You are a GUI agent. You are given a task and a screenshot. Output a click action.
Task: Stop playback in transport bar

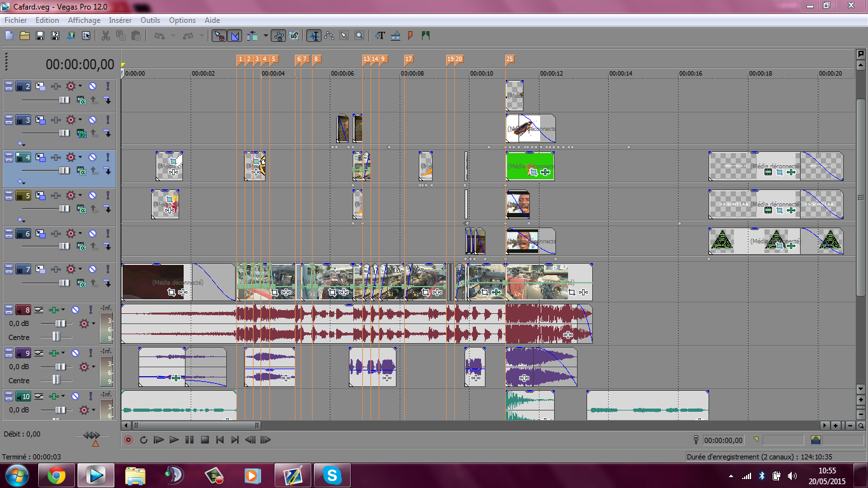(x=205, y=439)
